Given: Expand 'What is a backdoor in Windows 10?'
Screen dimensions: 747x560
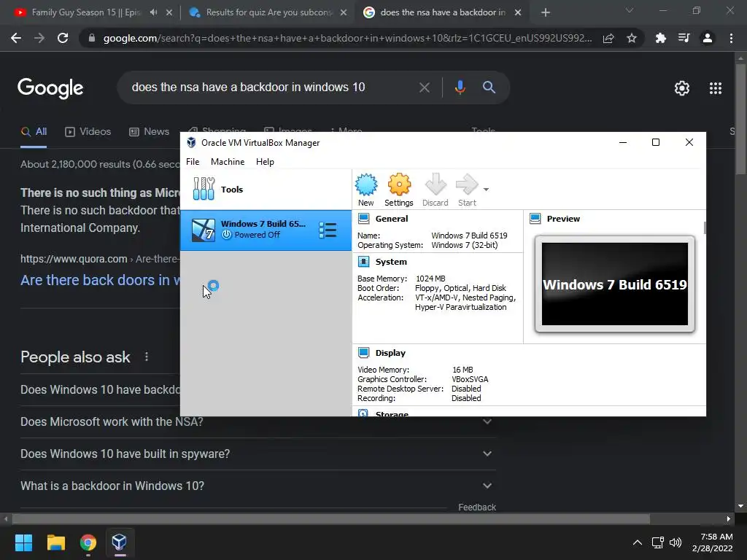Looking at the screenshot, I should [x=258, y=486].
